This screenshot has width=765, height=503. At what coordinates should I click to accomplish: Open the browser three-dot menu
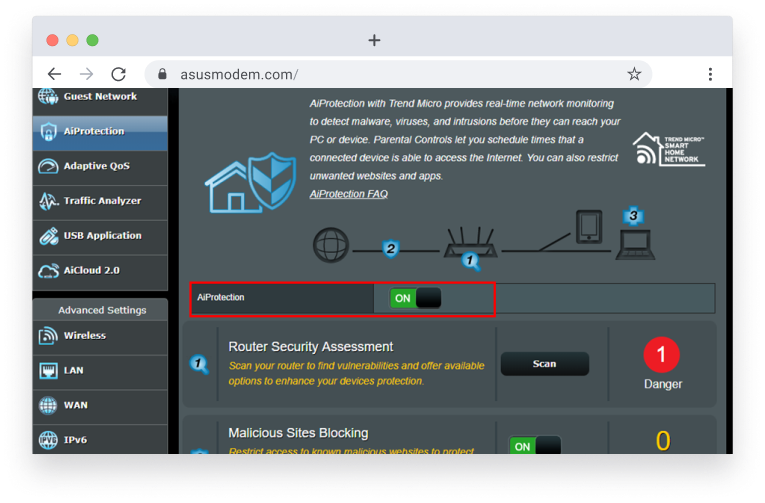point(710,74)
